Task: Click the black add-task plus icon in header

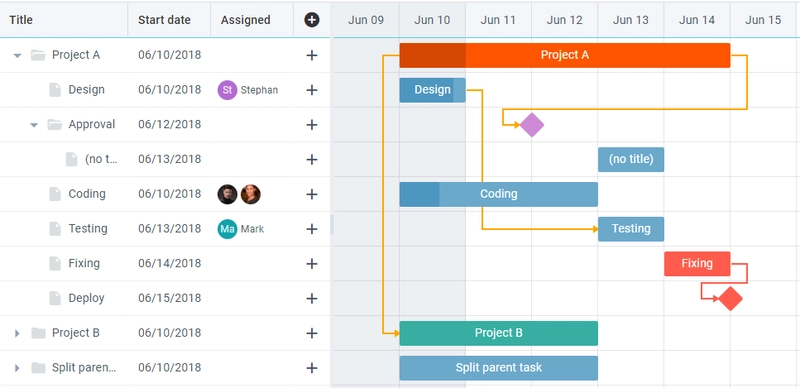Action: [x=312, y=20]
